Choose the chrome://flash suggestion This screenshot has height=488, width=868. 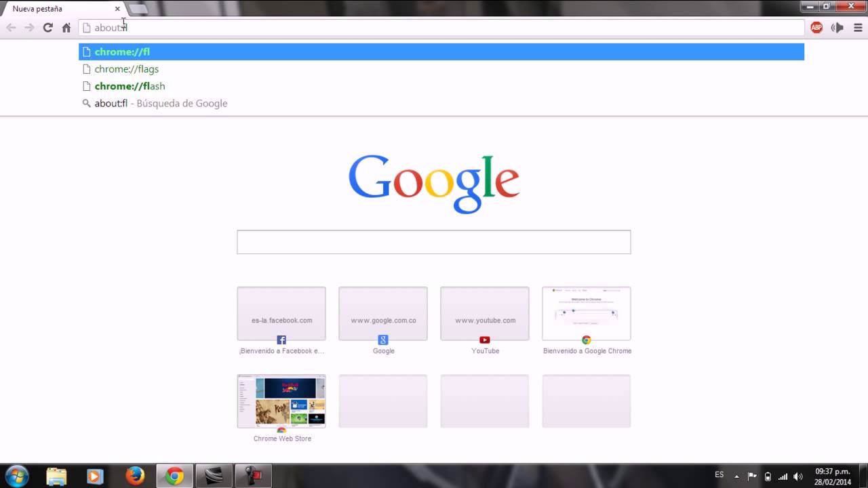tap(441, 86)
